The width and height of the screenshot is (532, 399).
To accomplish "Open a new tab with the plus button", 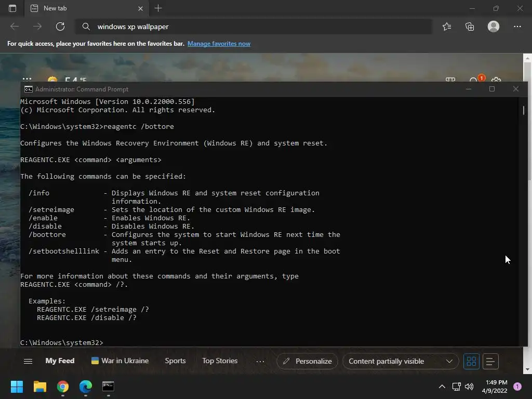I will pyautogui.click(x=158, y=8).
